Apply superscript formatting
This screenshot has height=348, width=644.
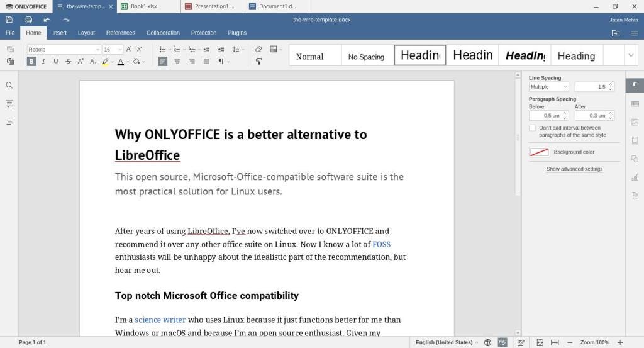point(80,62)
